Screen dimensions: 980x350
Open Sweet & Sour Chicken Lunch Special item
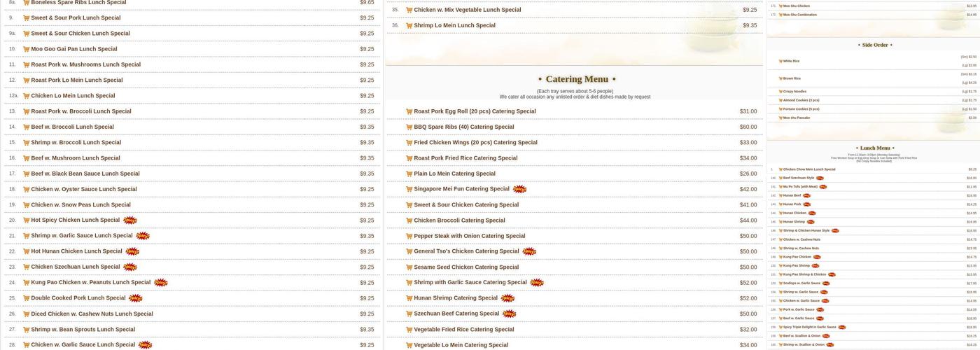coord(80,33)
